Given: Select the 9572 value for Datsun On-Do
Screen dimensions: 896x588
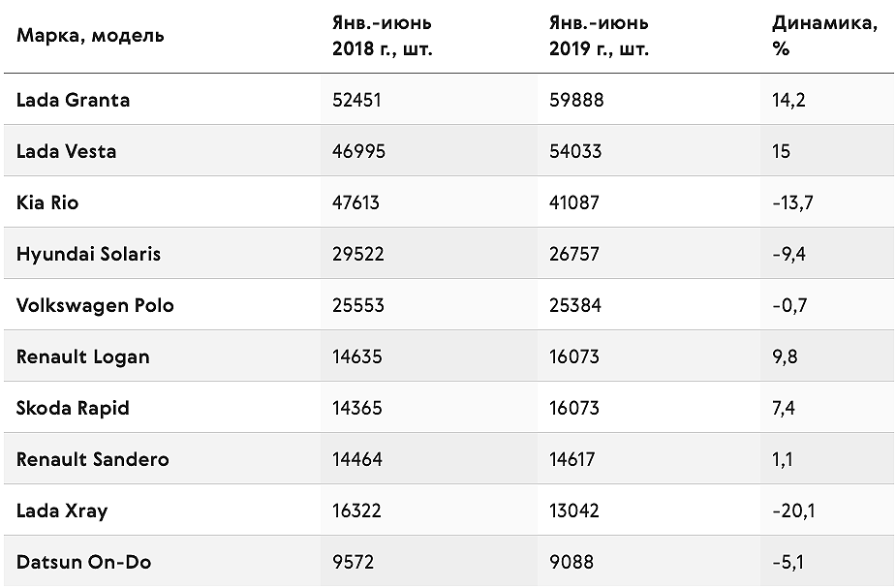Looking at the screenshot, I should [354, 562].
